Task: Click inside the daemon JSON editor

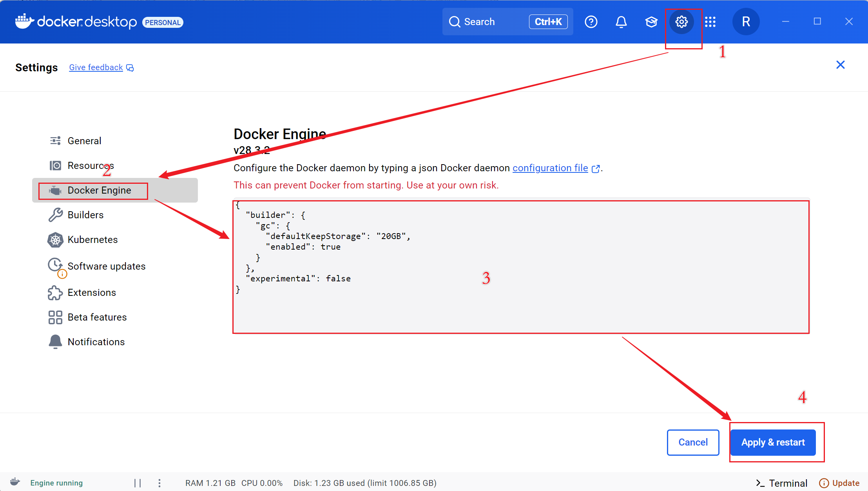Action: tap(521, 267)
